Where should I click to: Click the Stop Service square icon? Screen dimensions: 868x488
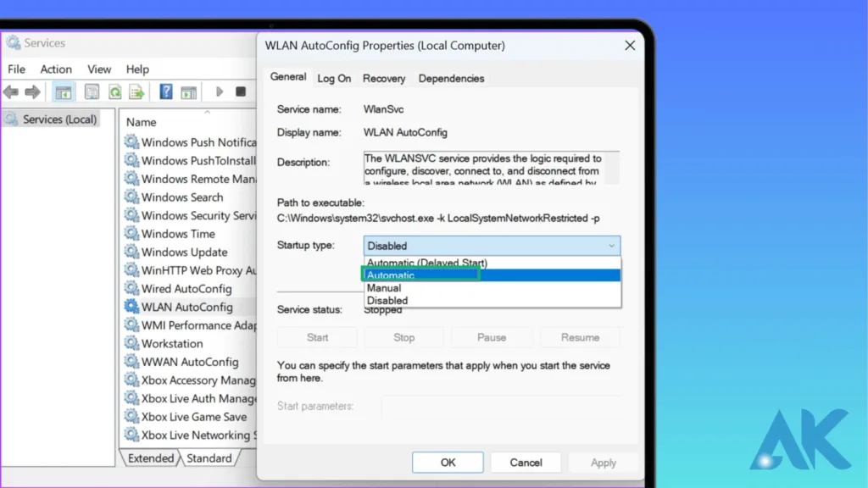[x=240, y=91]
